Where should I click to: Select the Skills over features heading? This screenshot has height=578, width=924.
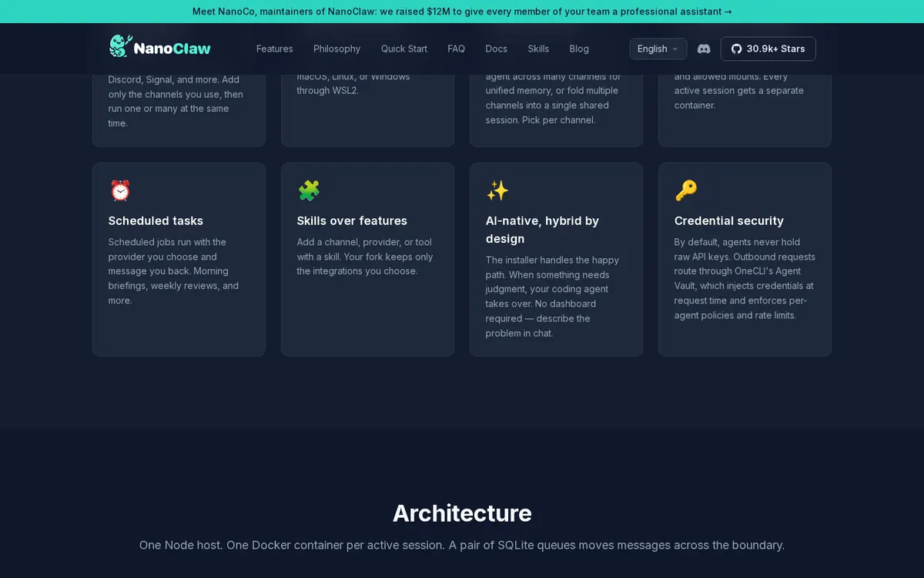353,220
